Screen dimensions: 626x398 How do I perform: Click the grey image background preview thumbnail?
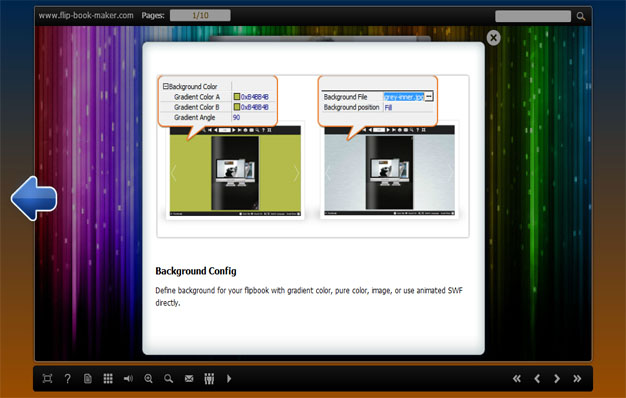[389, 171]
